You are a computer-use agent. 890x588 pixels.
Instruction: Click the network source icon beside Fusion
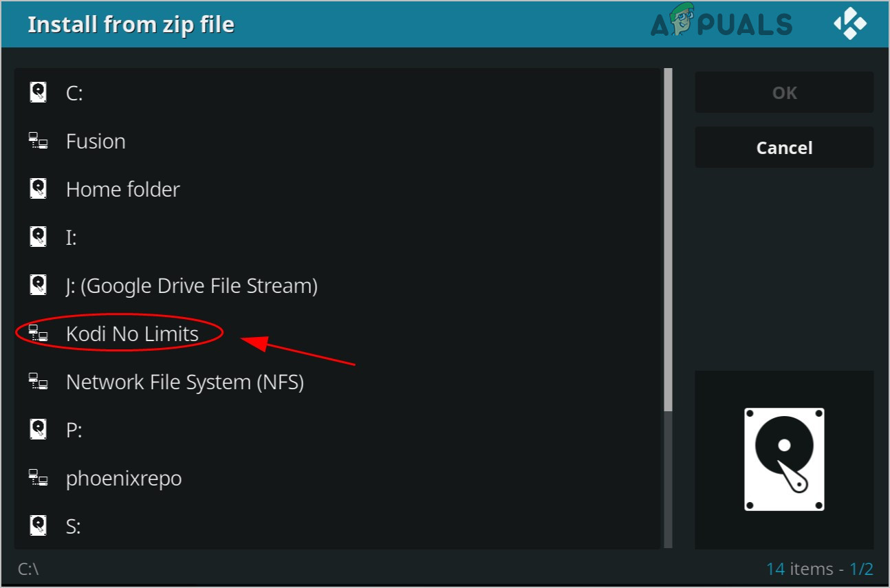(x=39, y=142)
